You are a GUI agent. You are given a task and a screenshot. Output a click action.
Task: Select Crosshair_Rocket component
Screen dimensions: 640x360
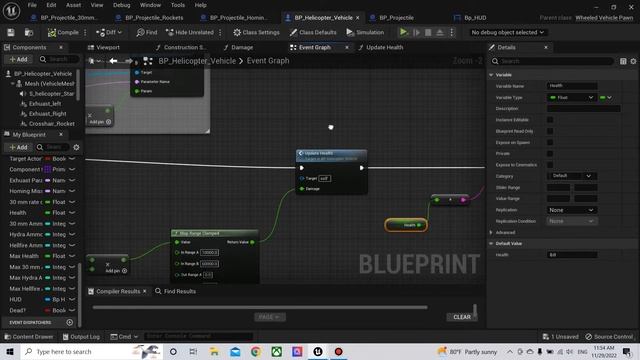pyautogui.click(x=51, y=123)
